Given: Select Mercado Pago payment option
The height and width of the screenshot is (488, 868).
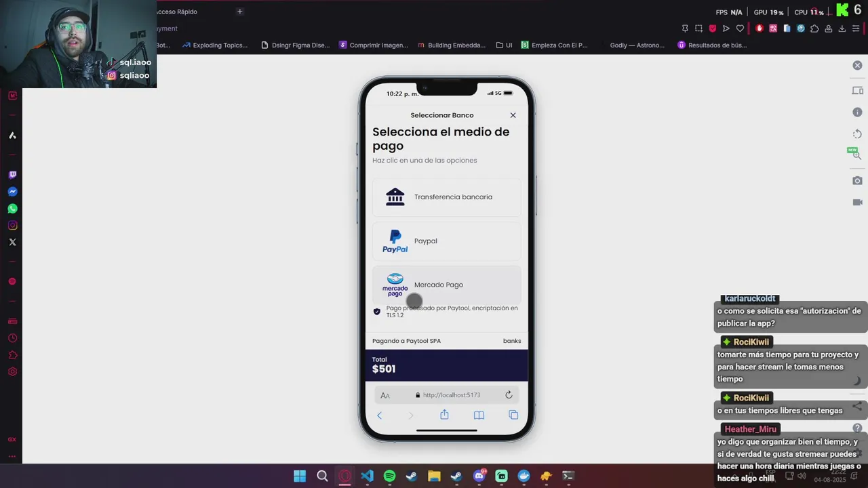Looking at the screenshot, I should tap(446, 285).
